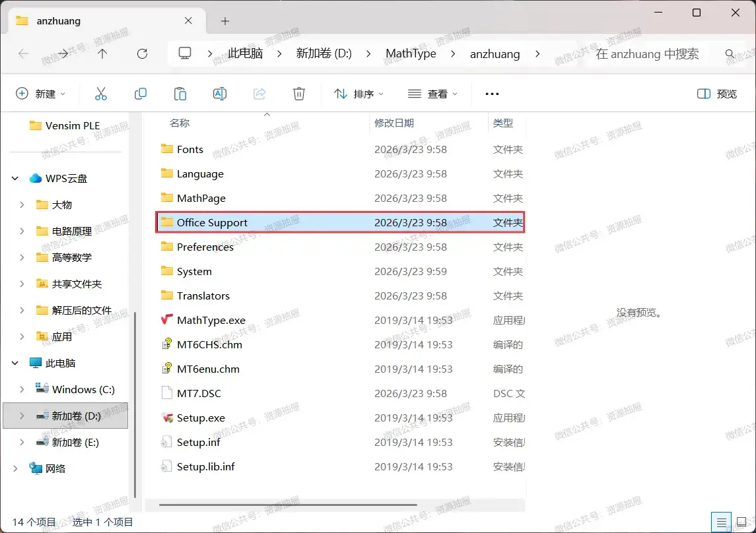Image resolution: width=756 pixels, height=533 pixels.
Task: Open the 排序 sort dropdown
Action: pyautogui.click(x=359, y=94)
